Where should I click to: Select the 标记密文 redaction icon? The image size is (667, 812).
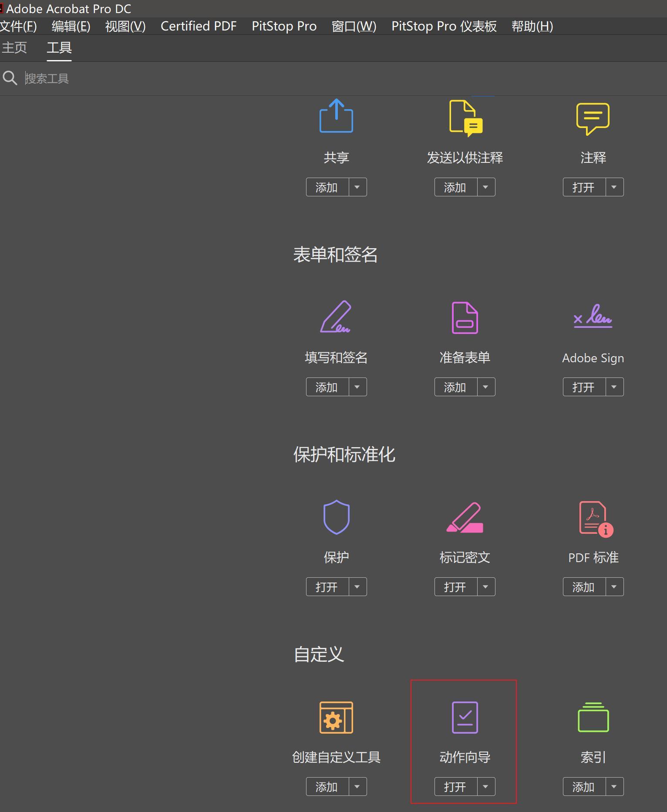[x=465, y=517]
